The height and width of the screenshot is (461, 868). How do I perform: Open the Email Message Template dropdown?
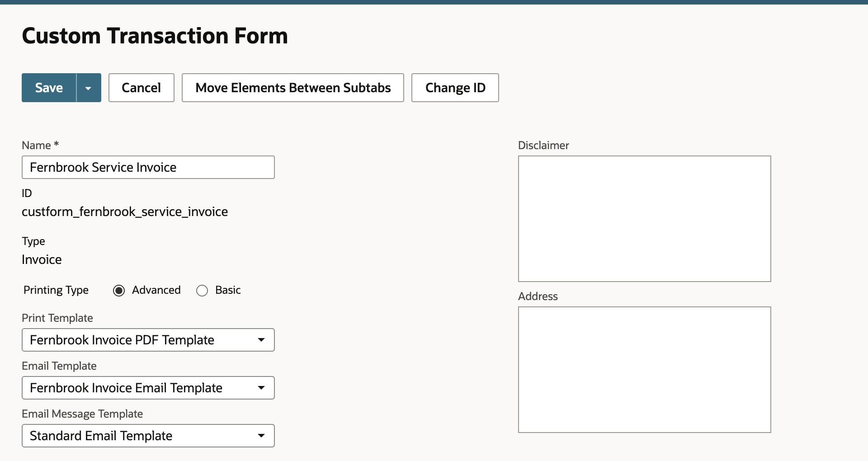pos(148,436)
